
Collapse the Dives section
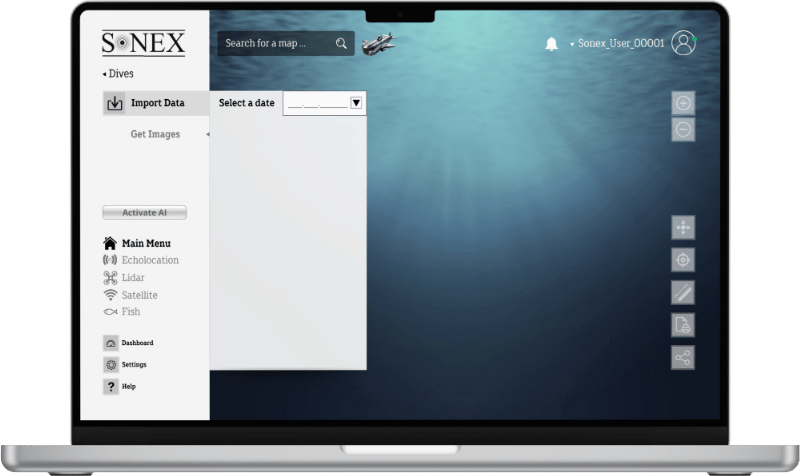(118, 73)
